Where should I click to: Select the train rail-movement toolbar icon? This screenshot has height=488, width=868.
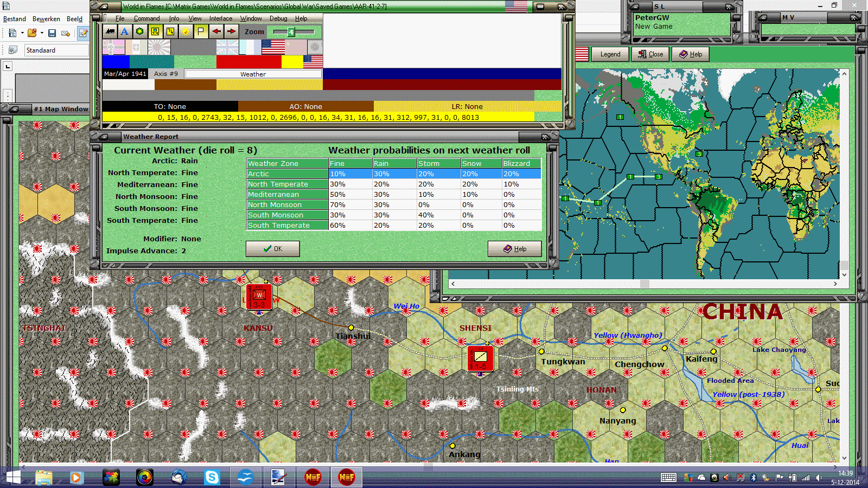110,31
